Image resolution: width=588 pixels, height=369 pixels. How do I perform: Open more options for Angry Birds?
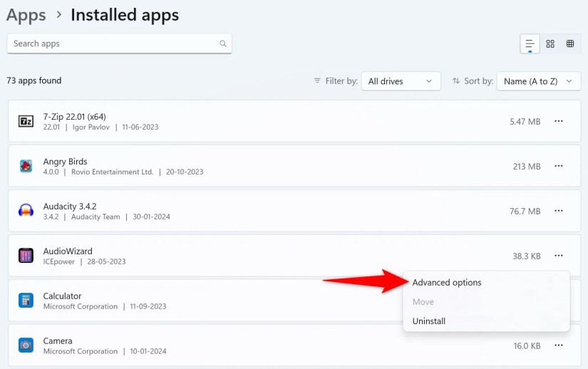tap(559, 167)
